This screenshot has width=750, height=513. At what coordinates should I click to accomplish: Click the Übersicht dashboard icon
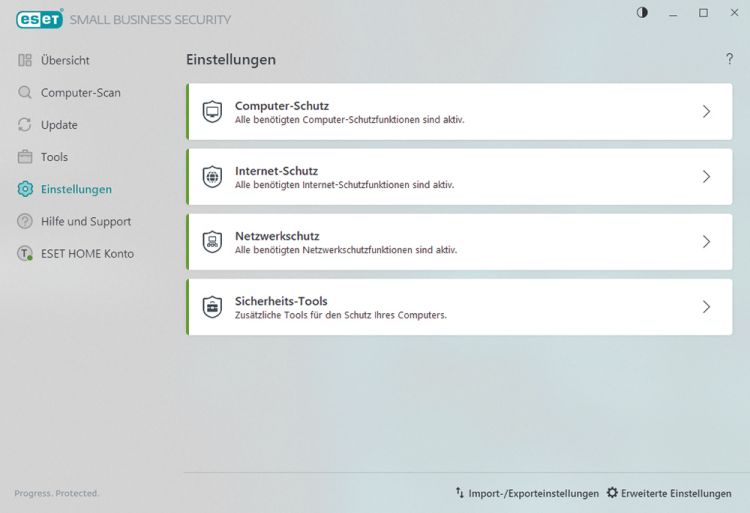[25, 60]
